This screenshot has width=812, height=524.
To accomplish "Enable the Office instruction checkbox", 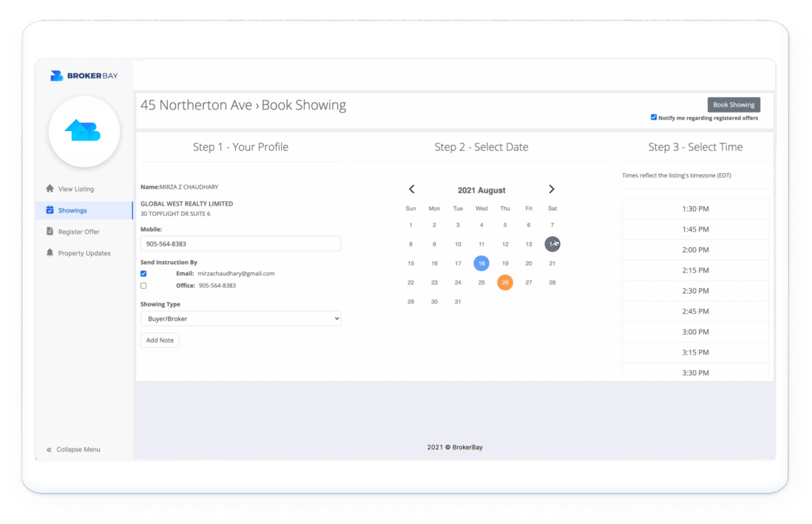I will tap(143, 286).
